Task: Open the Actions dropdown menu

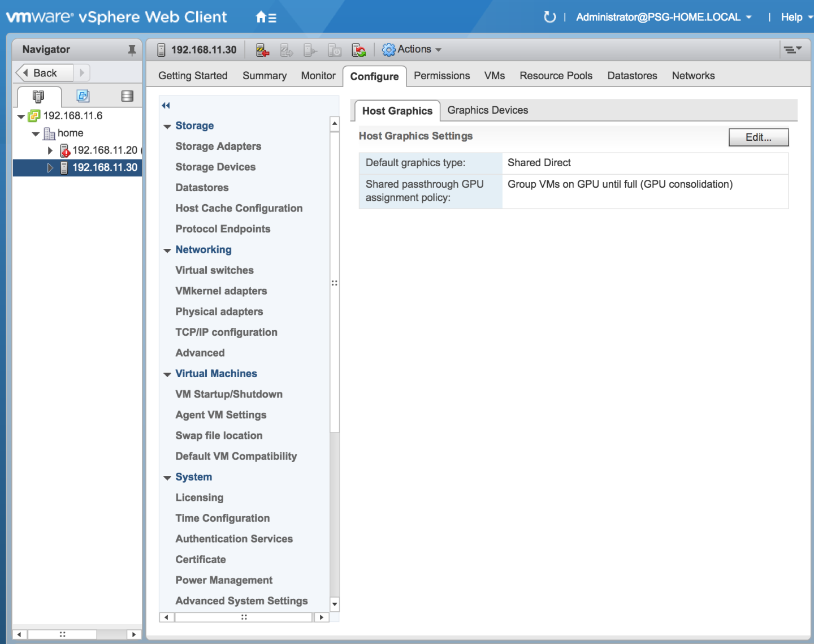Action: (x=412, y=49)
